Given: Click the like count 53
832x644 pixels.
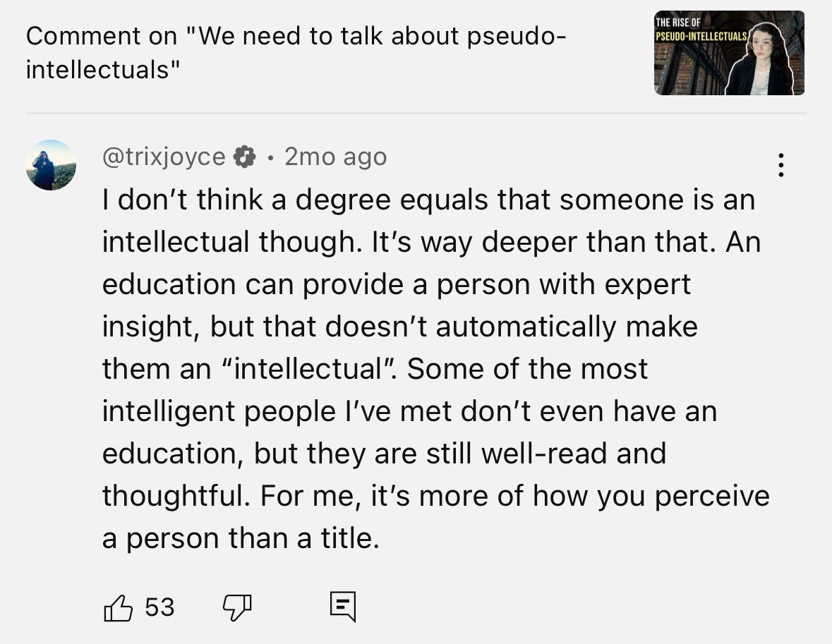Looking at the screenshot, I should click(159, 607).
